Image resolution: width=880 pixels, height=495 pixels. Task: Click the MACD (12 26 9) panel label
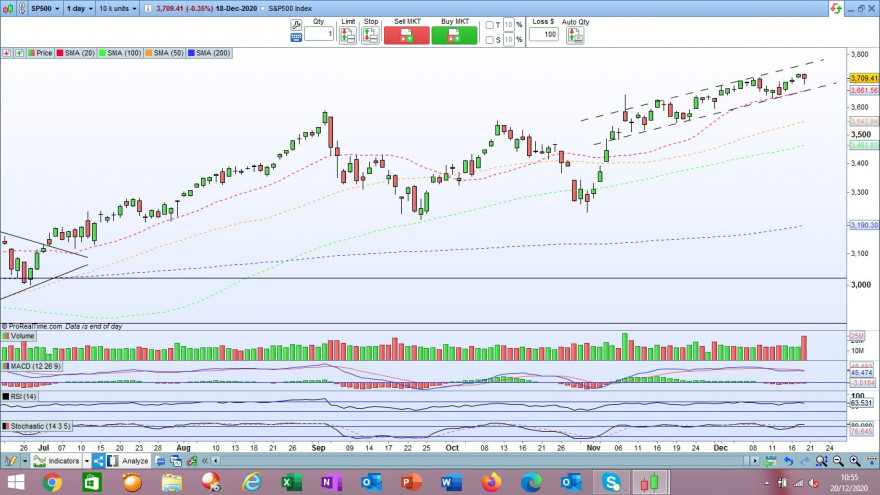[31, 366]
